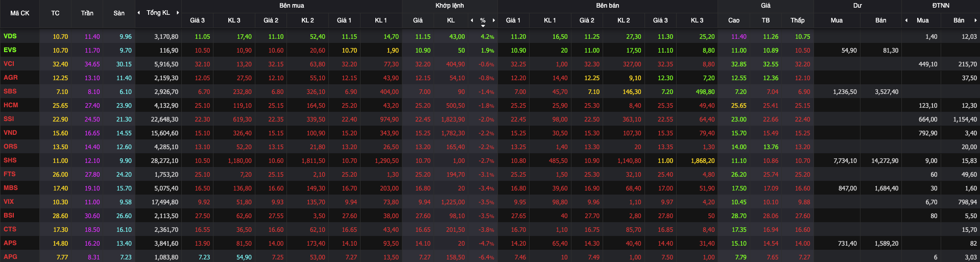Click SHS total volume 28,272,10
This screenshot has width=980, height=262.
(x=164, y=161)
